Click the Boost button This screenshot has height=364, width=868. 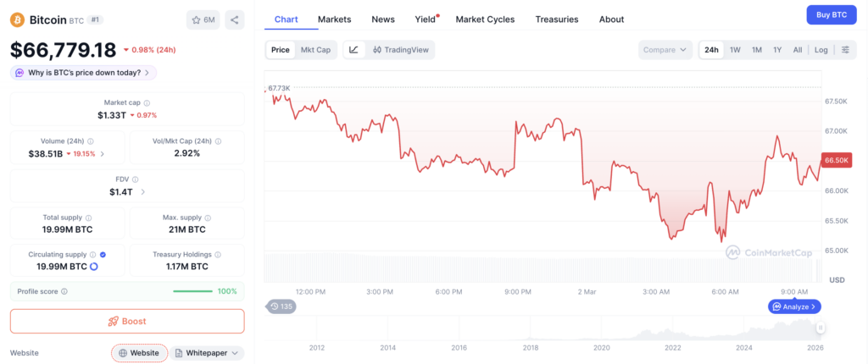127,322
